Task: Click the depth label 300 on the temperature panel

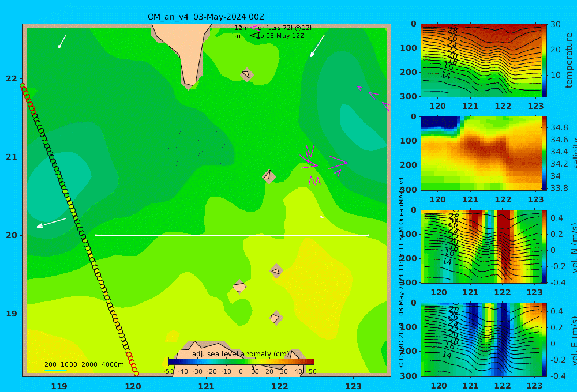Action: (x=409, y=96)
